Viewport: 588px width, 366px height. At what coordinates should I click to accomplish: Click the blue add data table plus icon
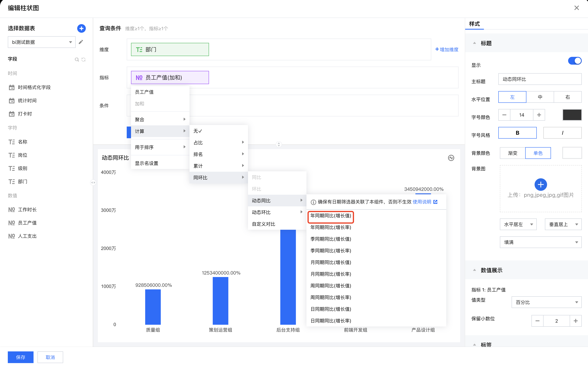[x=81, y=28]
